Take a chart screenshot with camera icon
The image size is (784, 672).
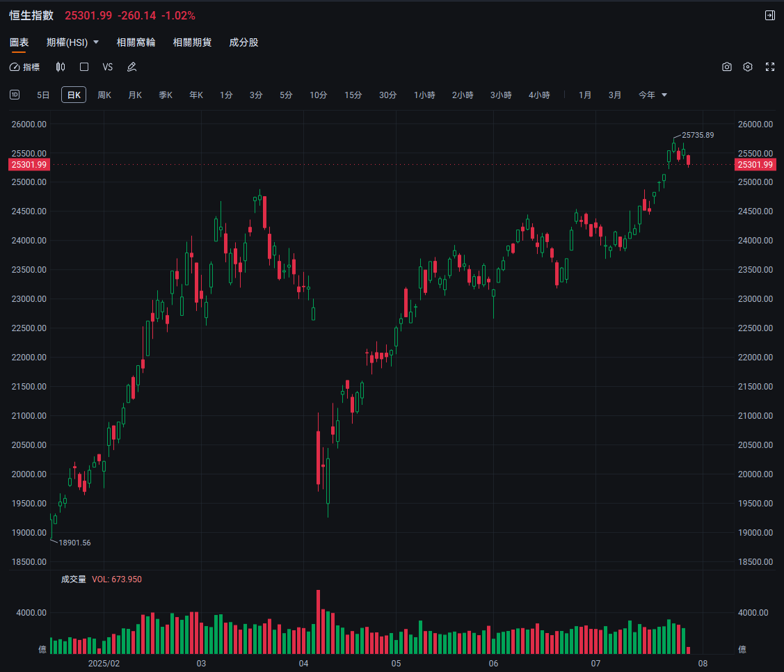pyautogui.click(x=727, y=67)
